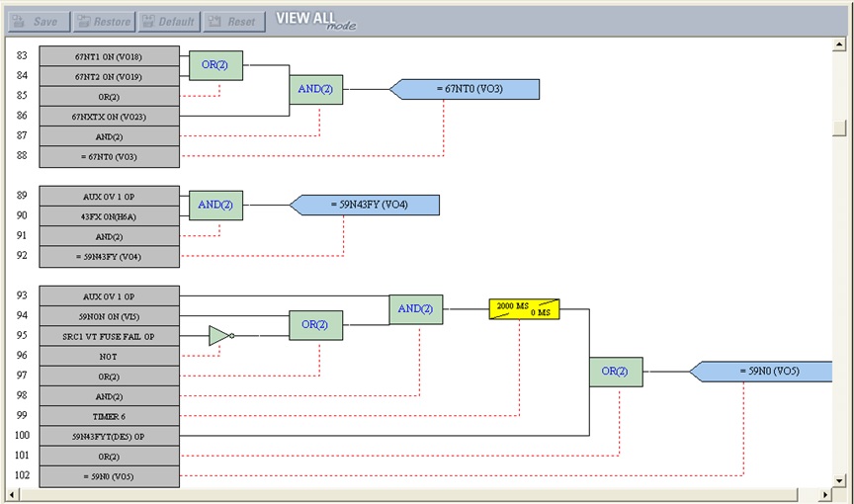Click the vertical scrollbar up arrow
This screenshot has width=854, height=504.
tap(839, 44)
